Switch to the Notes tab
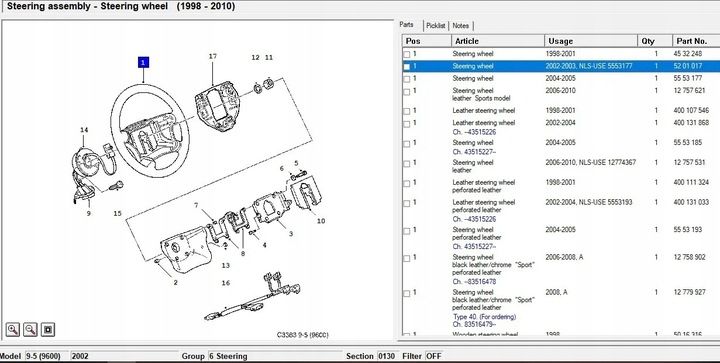Viewport: 720px width, 363px height. point(461,26)
